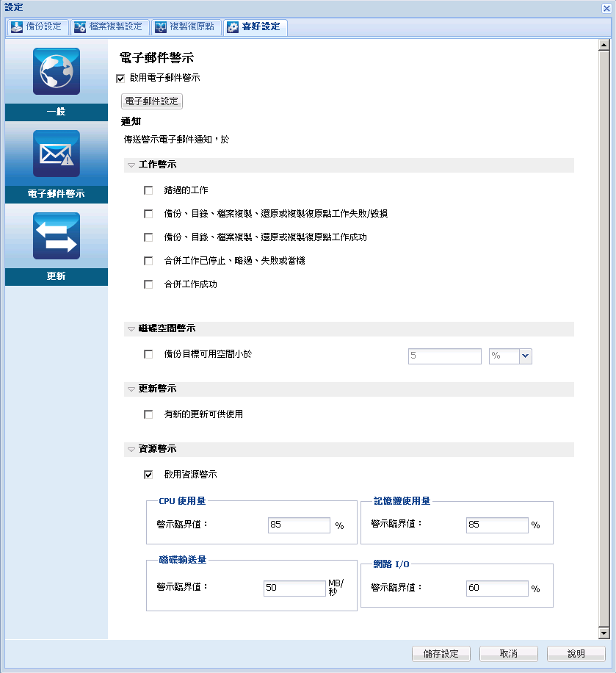Viewport: 616px width, 673px height.
Task: Click the 記憶體使用量 group label
Action: [402, 501]
